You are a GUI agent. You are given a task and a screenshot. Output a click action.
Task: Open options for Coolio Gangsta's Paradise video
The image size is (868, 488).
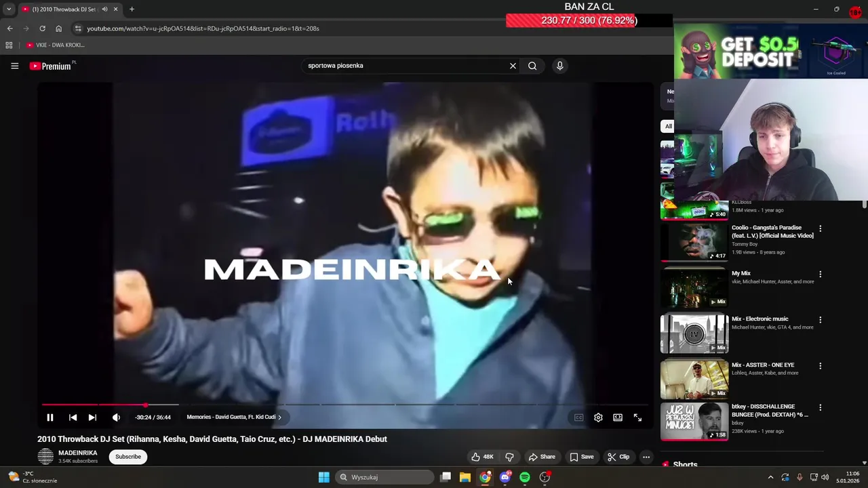coord(820,228)
